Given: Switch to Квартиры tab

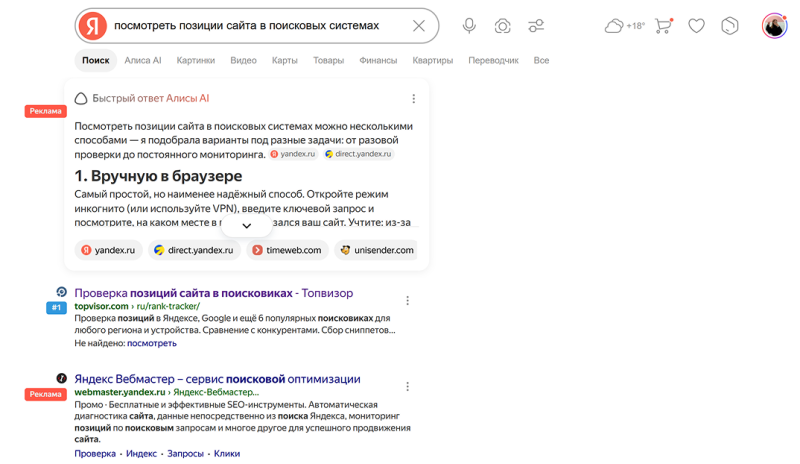Looking at the screenshot, I should pos(433,60).
